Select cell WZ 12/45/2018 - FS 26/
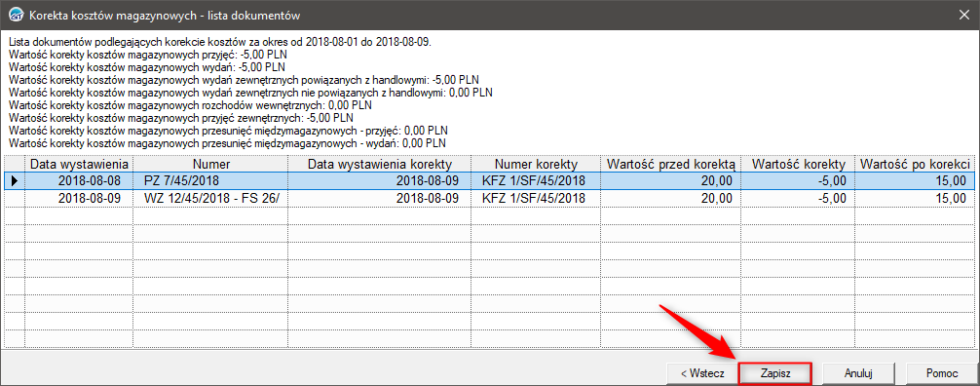The height and width of the screenshot is (386, 980). (x=211, y=199)
